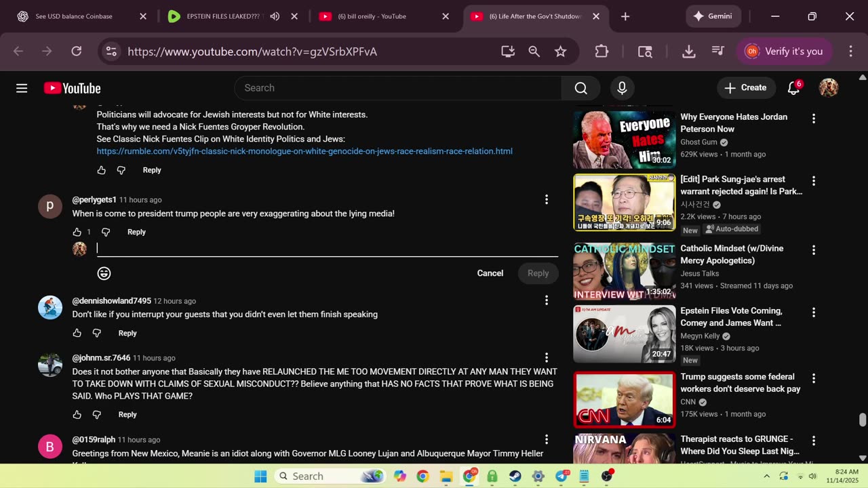Dislike the comment by @perlygets1
This screenshot has height=488, width=868.
[x=105, y=232]
